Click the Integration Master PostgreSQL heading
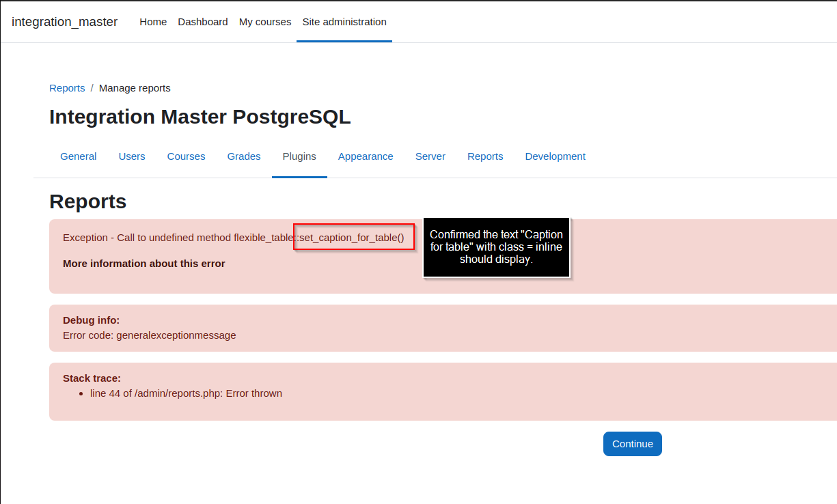Viewport: 837px width, 504px height. 200,117
